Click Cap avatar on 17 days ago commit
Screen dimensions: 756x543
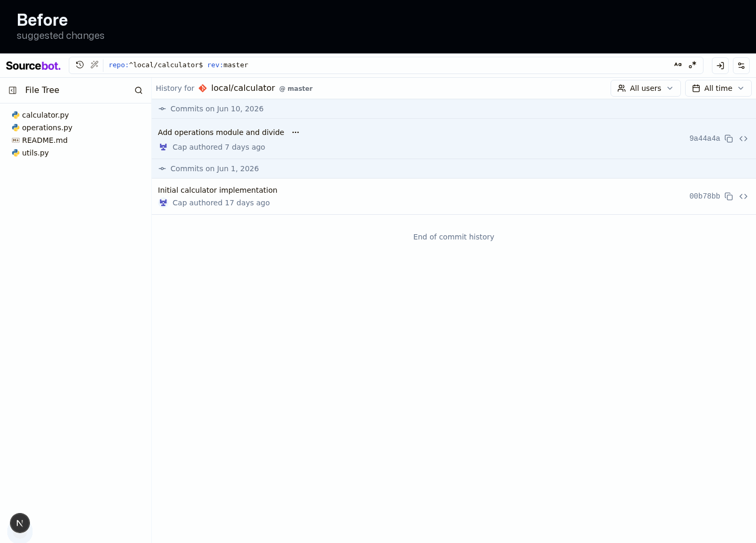point(163,203)
